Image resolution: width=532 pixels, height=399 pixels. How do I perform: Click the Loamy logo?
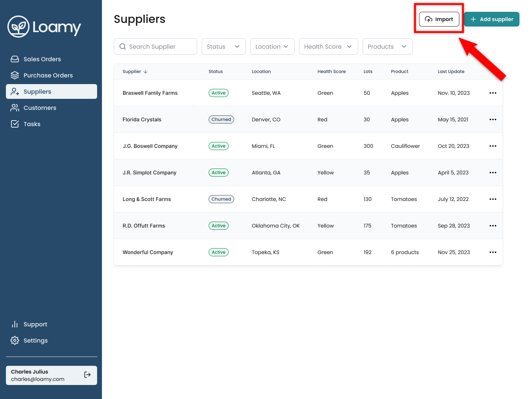(x=44, y=27)
